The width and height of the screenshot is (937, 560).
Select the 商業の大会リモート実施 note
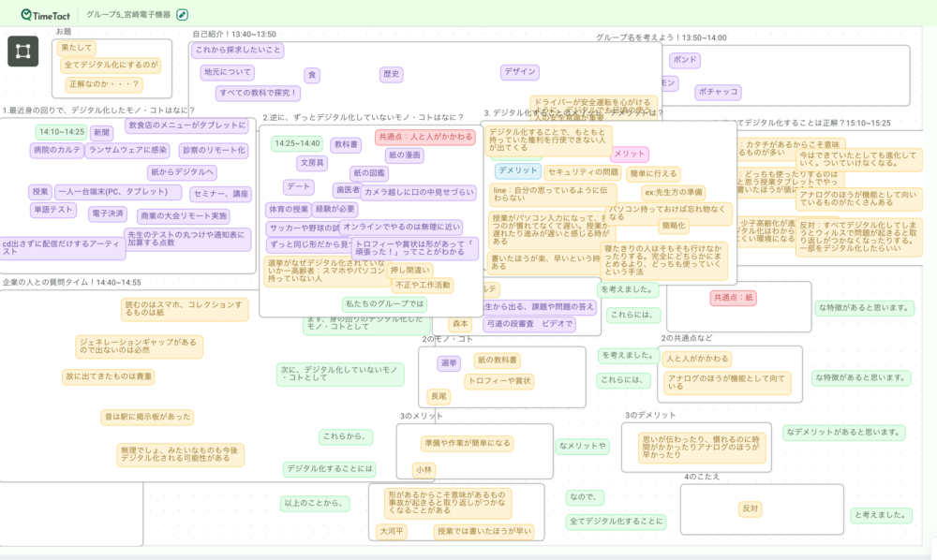[184, 216]
